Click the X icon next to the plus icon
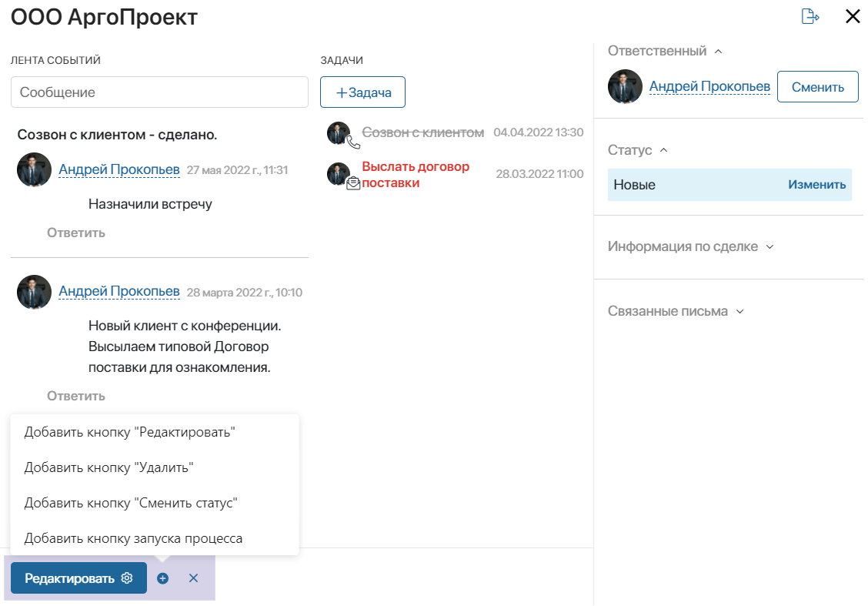This screenshot has height=606, width=868. pyautogui.click(x=193, y=578)
